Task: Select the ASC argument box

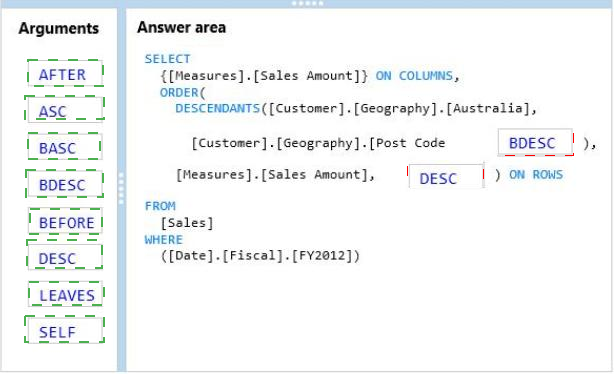Action: click(x=65, y=109)
